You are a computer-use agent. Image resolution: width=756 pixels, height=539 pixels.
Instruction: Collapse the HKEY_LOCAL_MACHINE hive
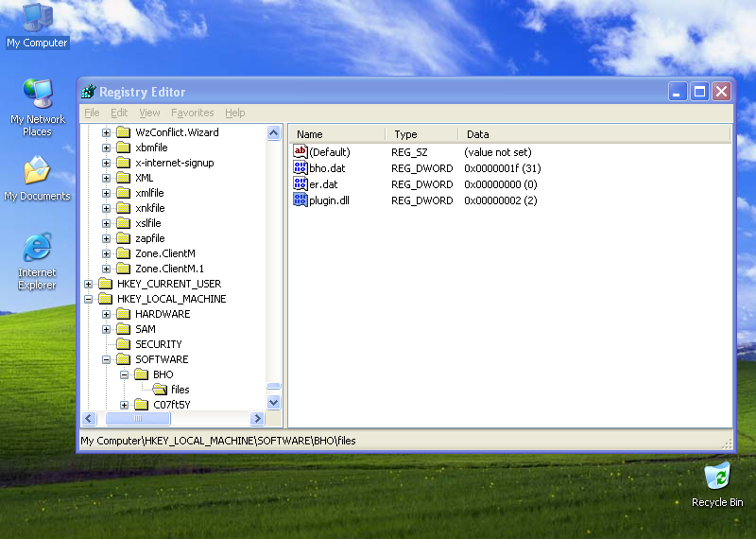point(88,299)
